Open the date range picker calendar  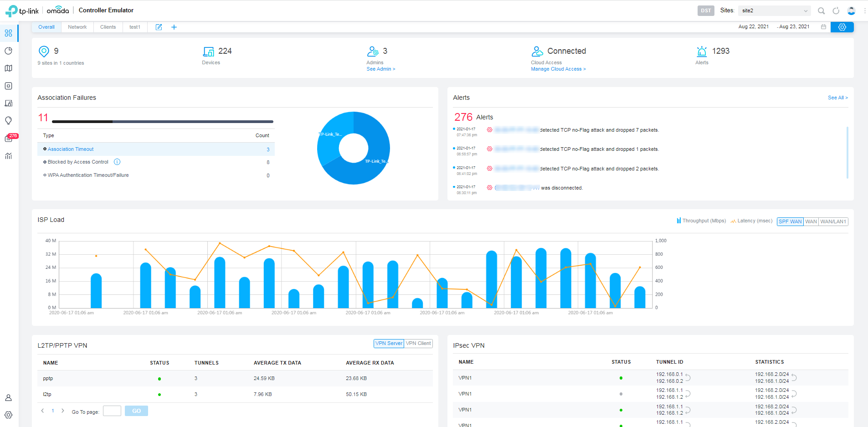[823, 27]
